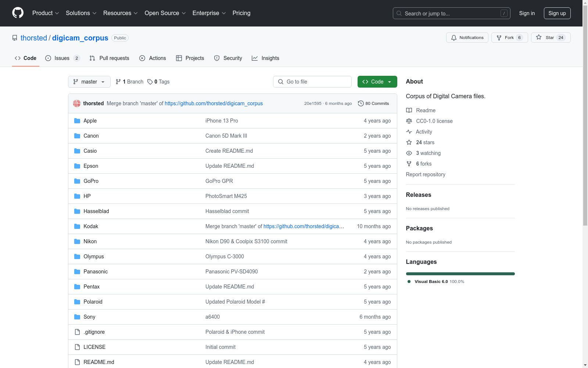Open commit hash 20e1595

[313, 103]
